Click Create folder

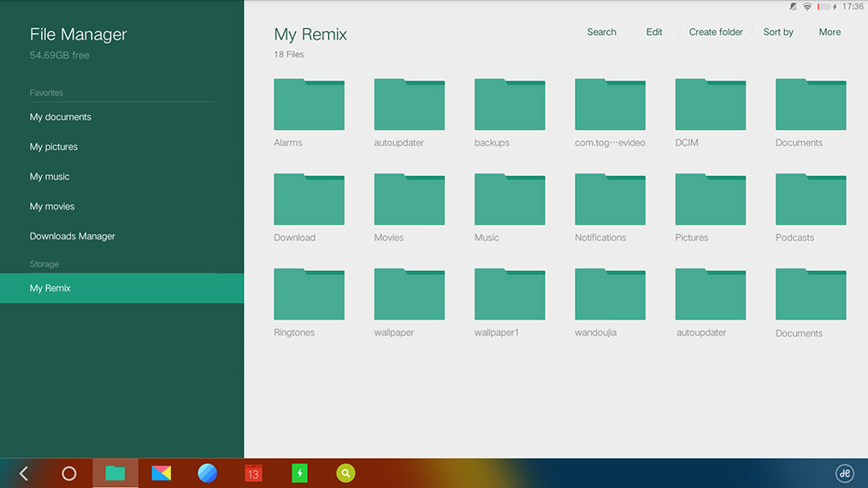716,32
